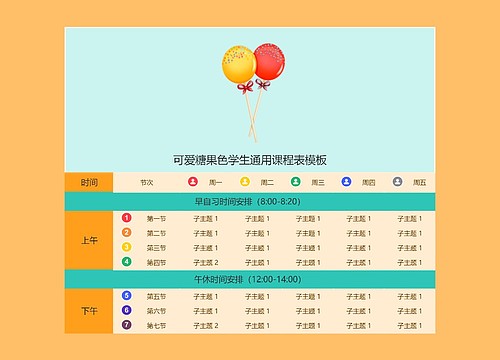Select the 周二 column label
Screen dimensions: 500x360
click(267, 182)
